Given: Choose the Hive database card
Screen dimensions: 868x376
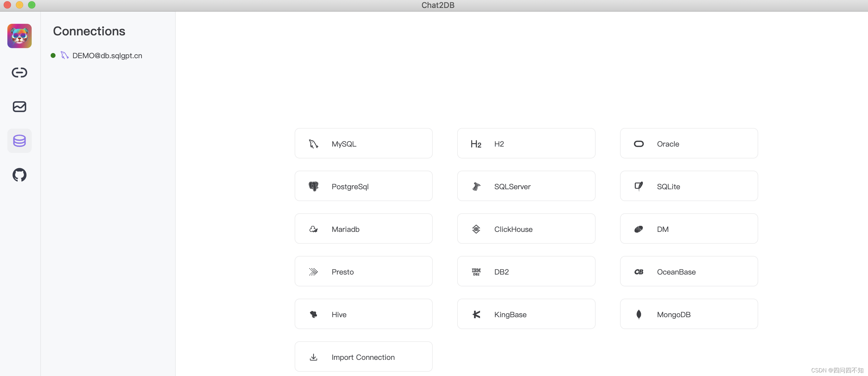Looking at the screenshot, I should coord(364,314).
